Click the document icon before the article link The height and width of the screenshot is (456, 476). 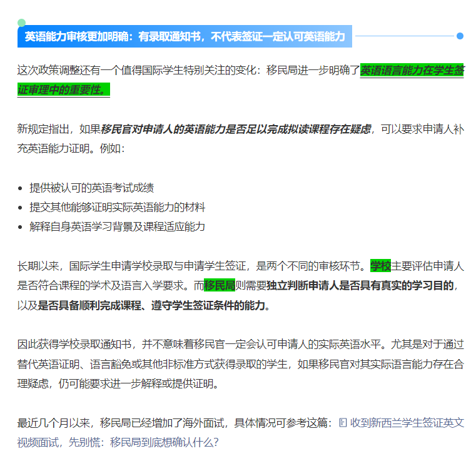coord(343,423)
